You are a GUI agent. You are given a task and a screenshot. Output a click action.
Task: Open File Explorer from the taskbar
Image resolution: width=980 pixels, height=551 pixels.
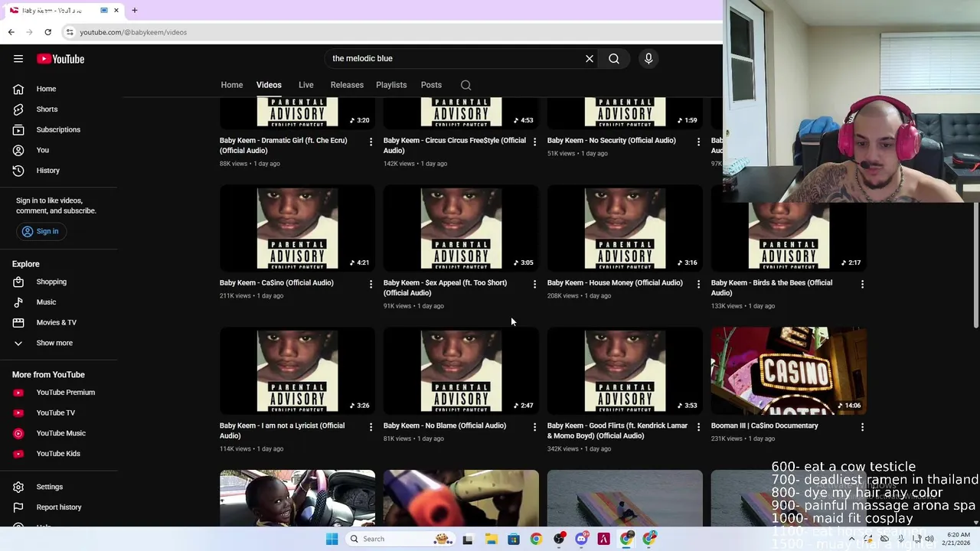[x=491, y=539]
